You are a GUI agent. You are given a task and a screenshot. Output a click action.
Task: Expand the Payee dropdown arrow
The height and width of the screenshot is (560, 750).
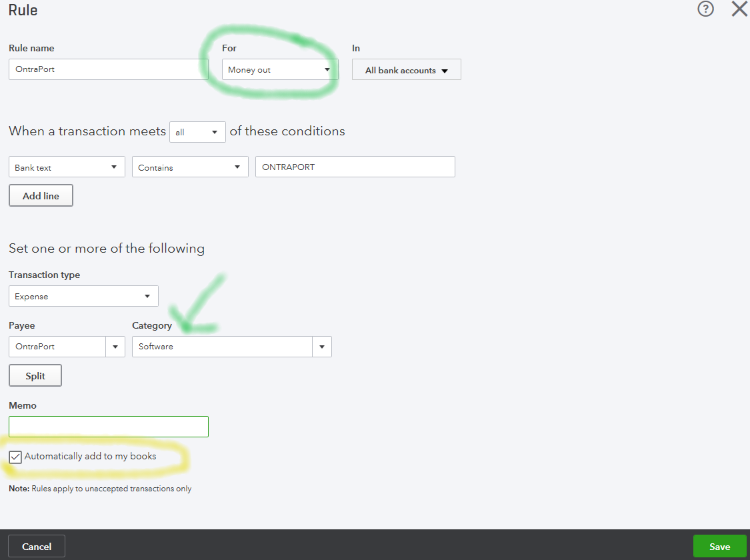(115, 347)
